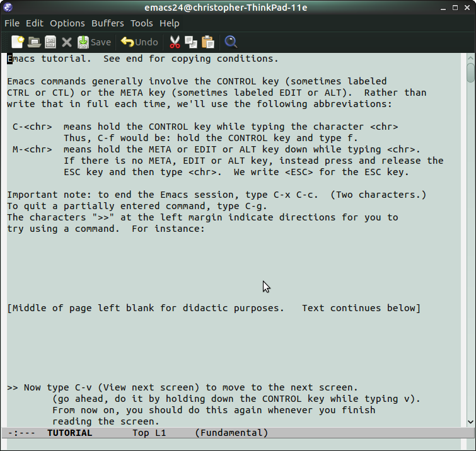
Task: Open the File menu
Action: tap(12, 23)
